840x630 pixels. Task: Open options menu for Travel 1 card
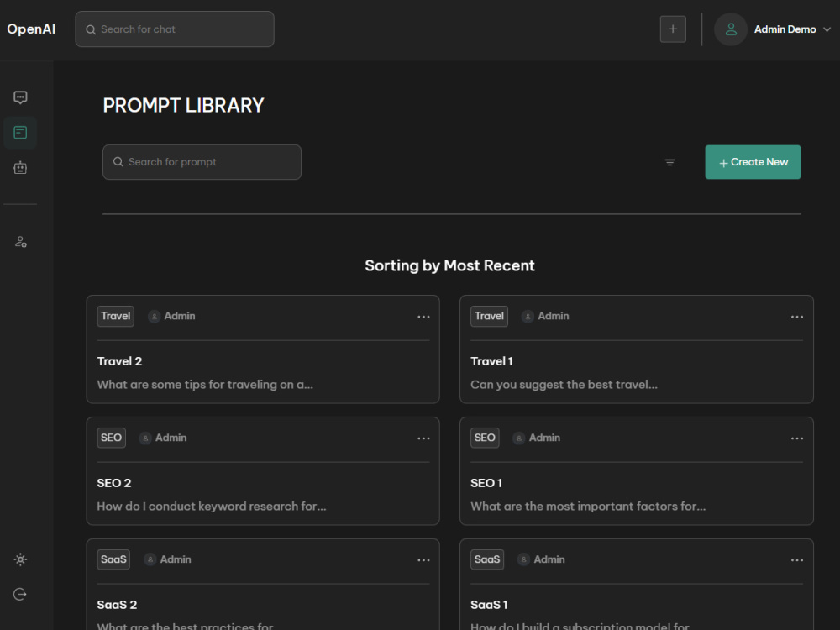click(x=796, y=317)
